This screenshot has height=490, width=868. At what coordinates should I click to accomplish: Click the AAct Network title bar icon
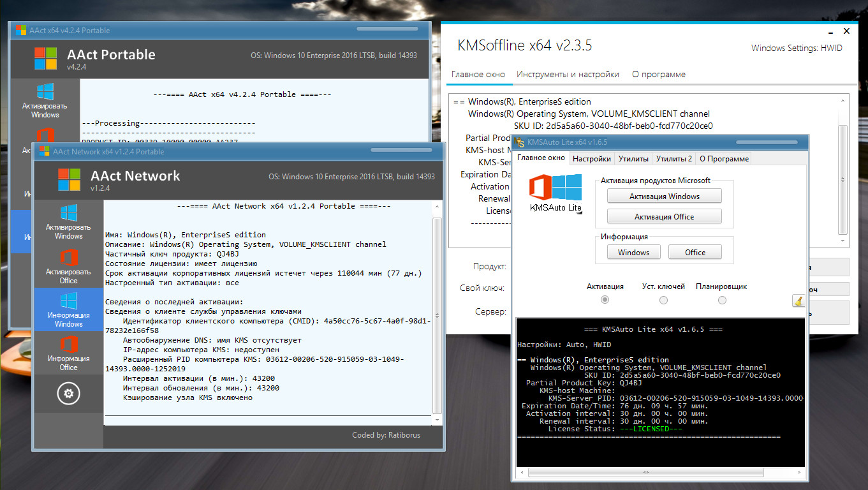point(44,151)
